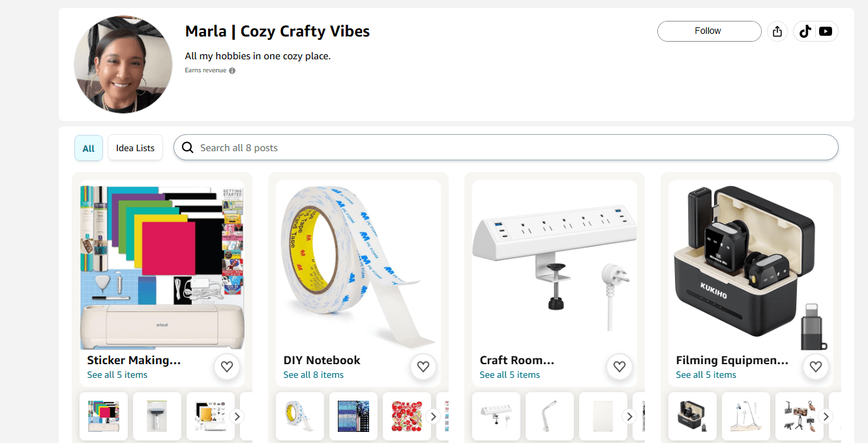The height and width of the screenshot is (443, 868).
Task: Open the TikTok profile icon
Action: (804, 31)
